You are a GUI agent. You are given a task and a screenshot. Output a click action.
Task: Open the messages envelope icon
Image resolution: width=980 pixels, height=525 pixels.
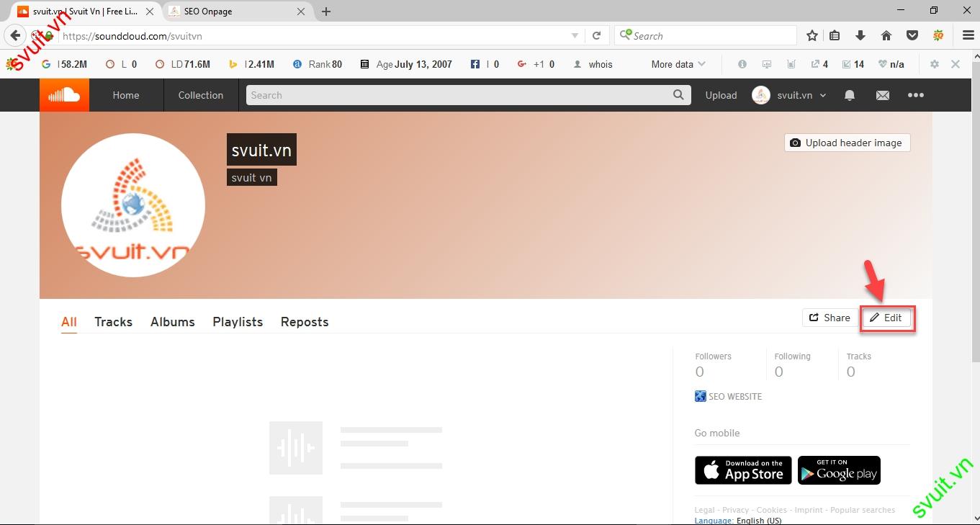[883, 95]
